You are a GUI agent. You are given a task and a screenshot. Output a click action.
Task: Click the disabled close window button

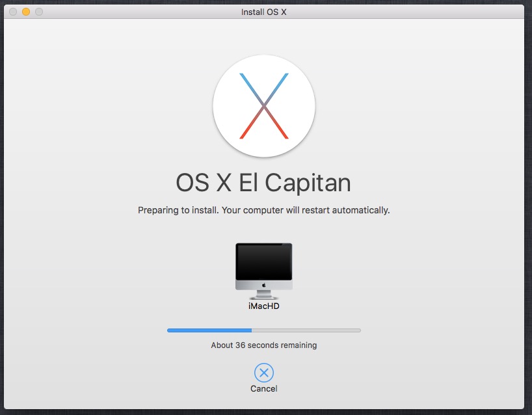coord(13,12)
